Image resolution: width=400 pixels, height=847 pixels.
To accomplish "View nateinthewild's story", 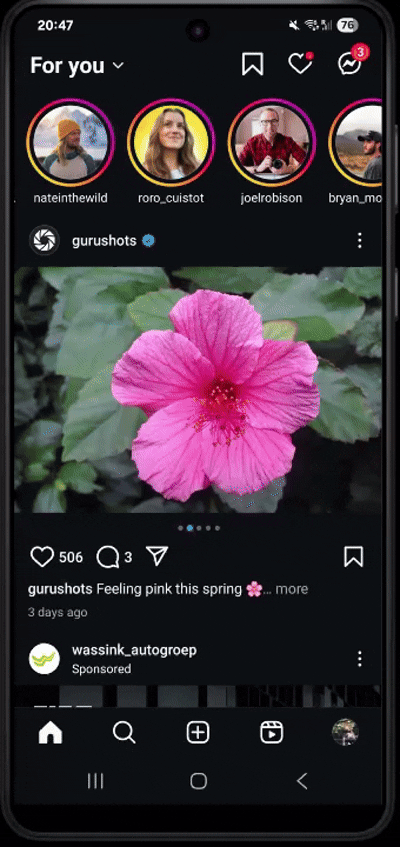I will 70,142.
